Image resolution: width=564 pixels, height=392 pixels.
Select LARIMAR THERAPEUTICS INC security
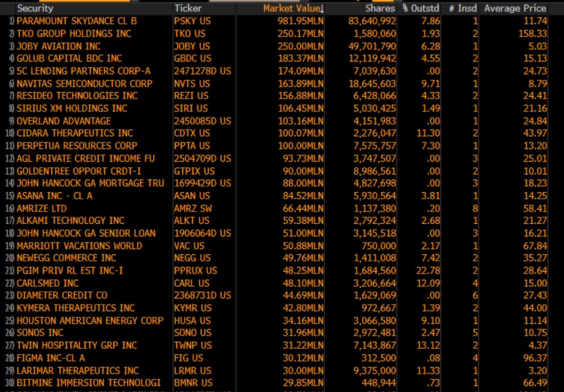coord(78,371)
